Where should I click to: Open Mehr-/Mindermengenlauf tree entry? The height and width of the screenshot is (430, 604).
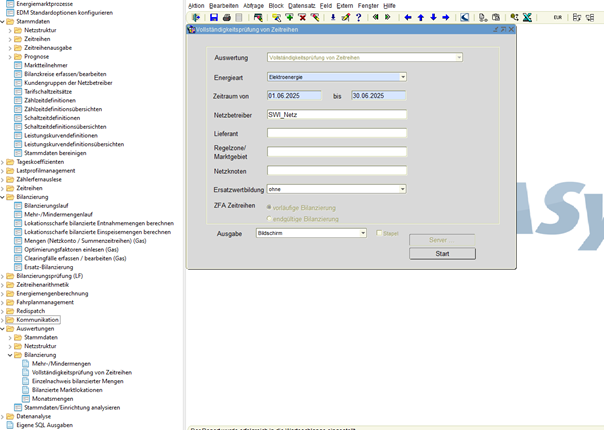pyautogui.click(x=59, y=215)
